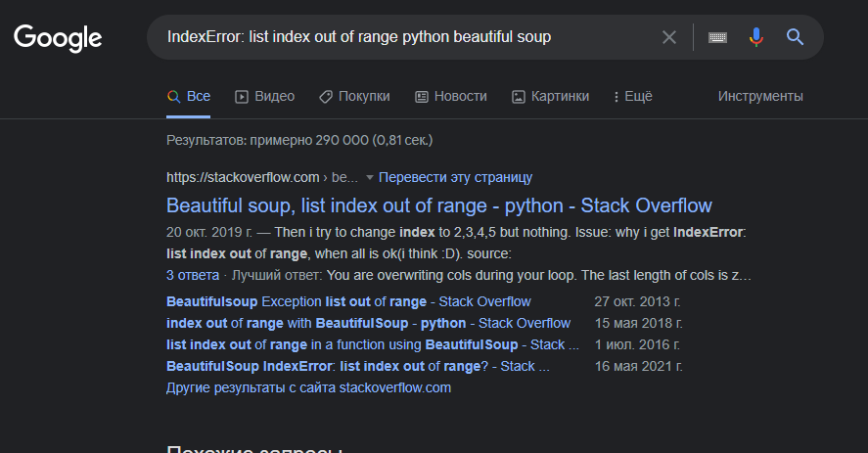The height and width of the screenshot is (453, 868).
Task: Clear search query with X icon
Action: [x=669, y=37]
